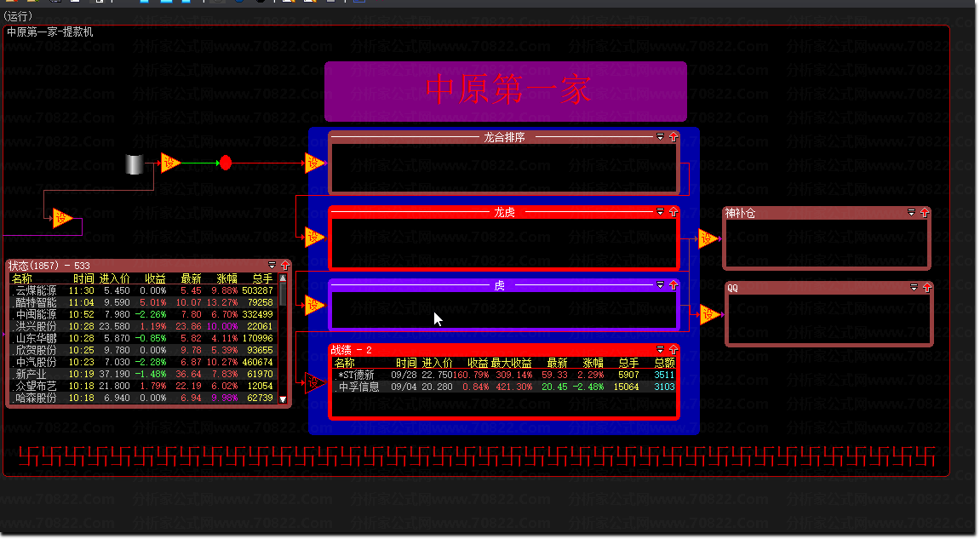Open the QQ panel dropdown arrow
The height and width of the screenshot is (539, 980).
click(x=914, y=288)
